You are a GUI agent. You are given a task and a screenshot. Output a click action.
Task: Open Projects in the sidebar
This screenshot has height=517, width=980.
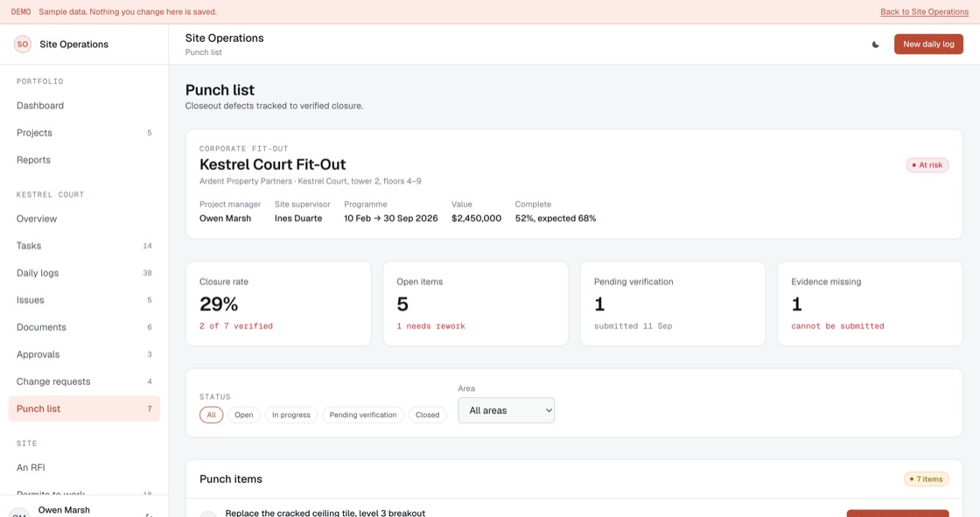84,133
